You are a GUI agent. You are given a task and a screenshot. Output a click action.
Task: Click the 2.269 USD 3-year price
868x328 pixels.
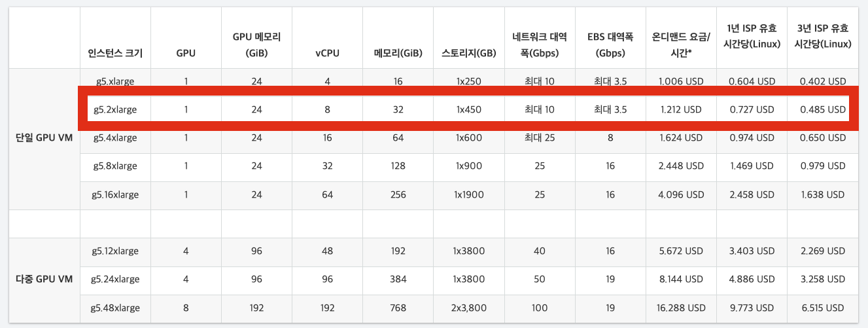tap(822, 251)
